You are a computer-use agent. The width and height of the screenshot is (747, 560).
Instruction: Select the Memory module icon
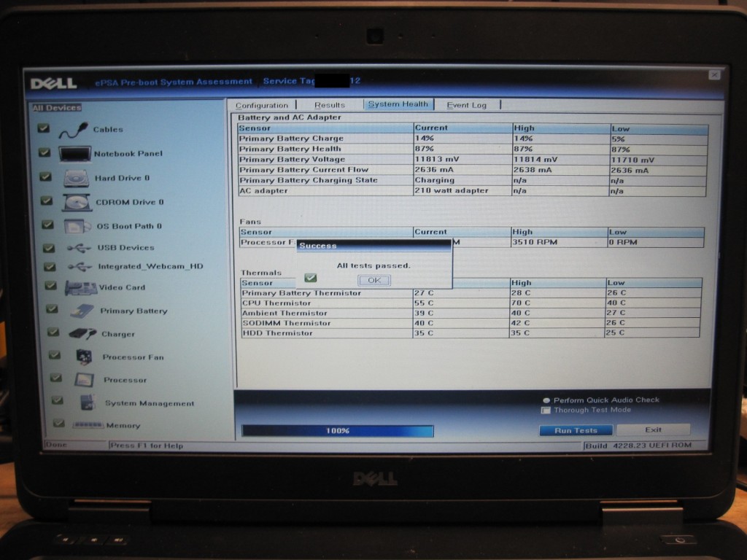click(x=88, y=425)
